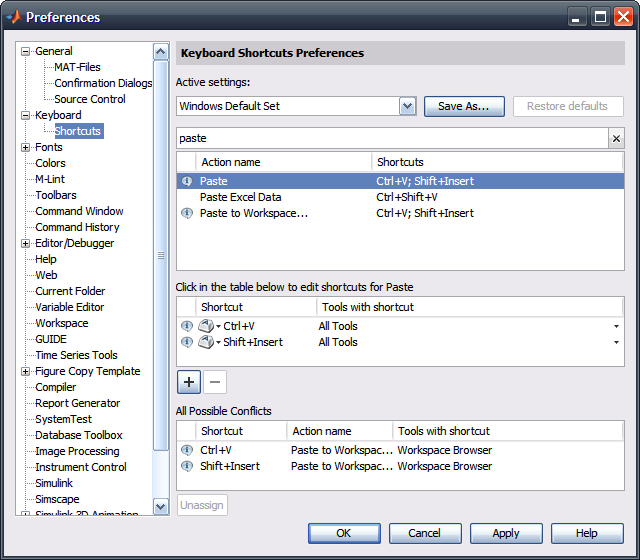Click the plus button to add a shortcut
This screenshot has width=640, height=560.
188,381
